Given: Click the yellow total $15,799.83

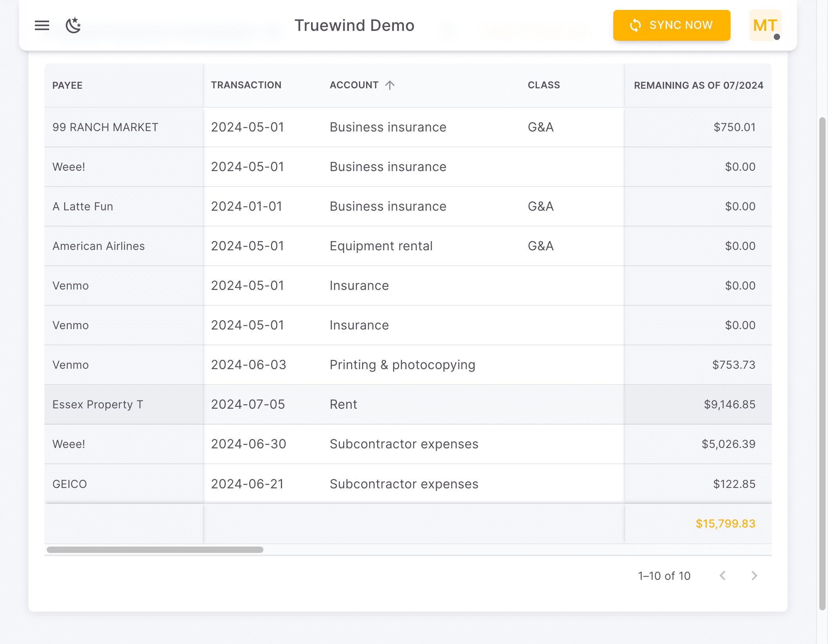Looking at the screenshot, I should [x=725, y=524].
